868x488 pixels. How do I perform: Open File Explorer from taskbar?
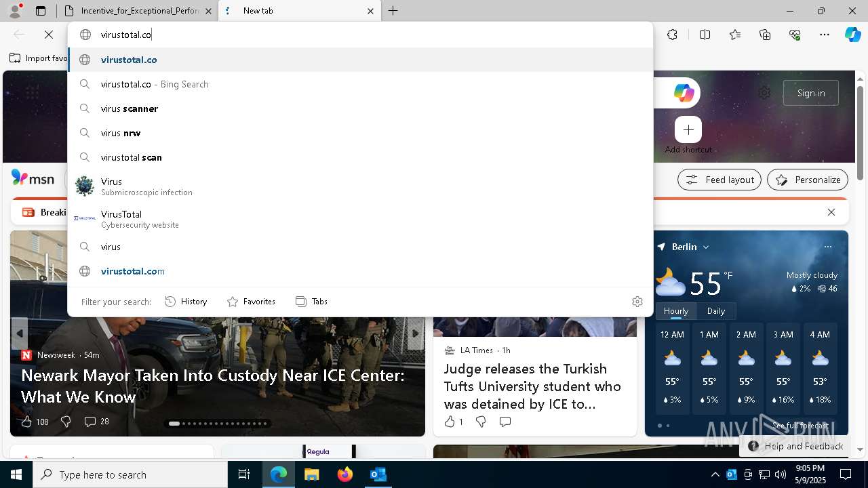311,474
